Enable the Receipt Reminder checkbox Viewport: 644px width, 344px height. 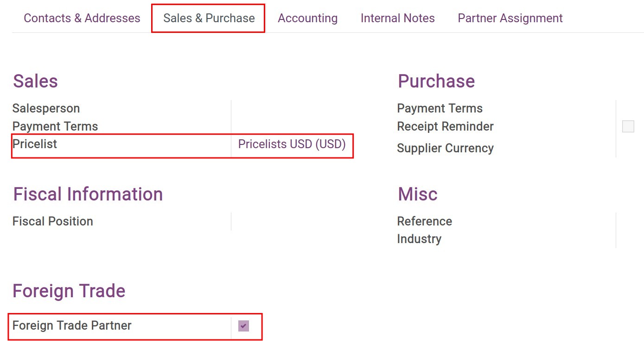point(628,125)
